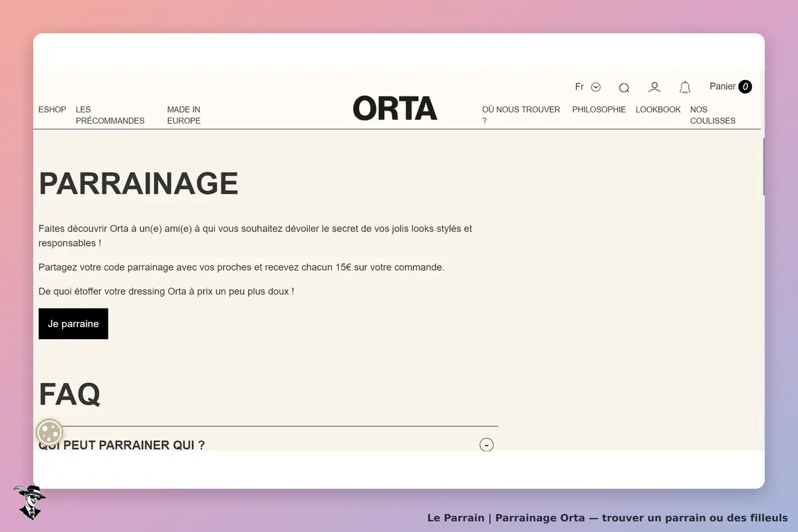Click the ORTA logo
798x532 pixels.
coord(395,108)
